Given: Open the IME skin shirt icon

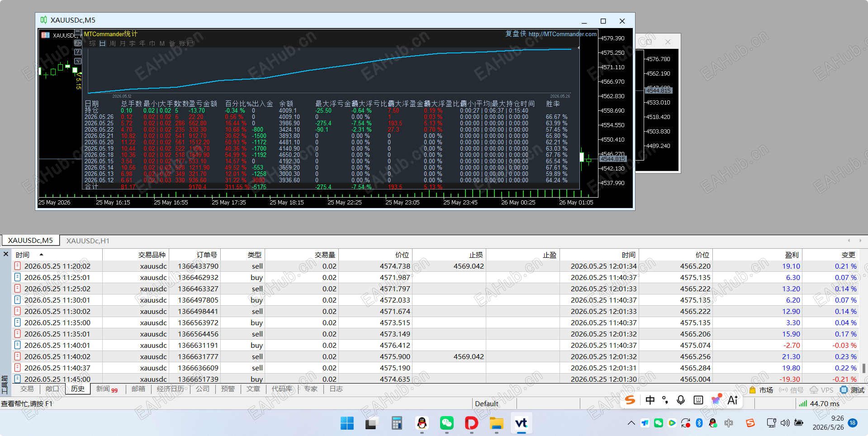Looking at the screenshot, I should [x=716, y=399].
